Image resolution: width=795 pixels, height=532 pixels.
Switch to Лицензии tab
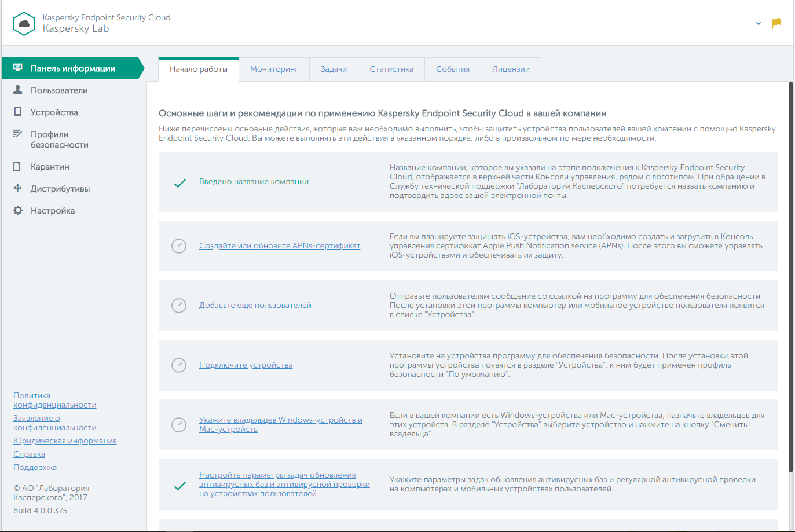pyautogui.click(x=511, y=69)
